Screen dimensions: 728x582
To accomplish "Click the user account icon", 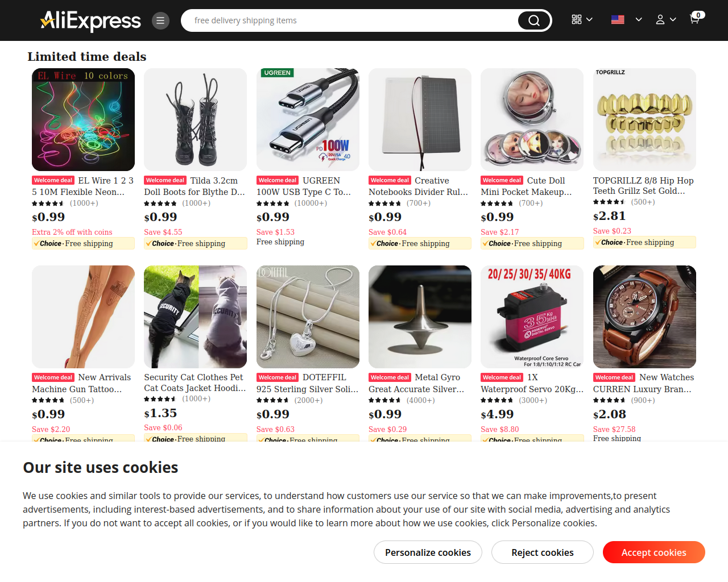I will click(x=660, y=19).
